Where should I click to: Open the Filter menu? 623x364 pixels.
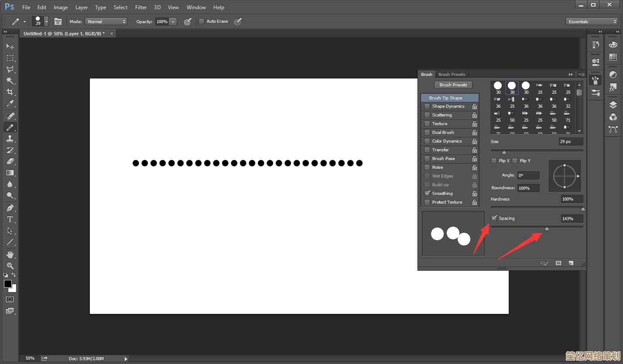click(140, 7)
